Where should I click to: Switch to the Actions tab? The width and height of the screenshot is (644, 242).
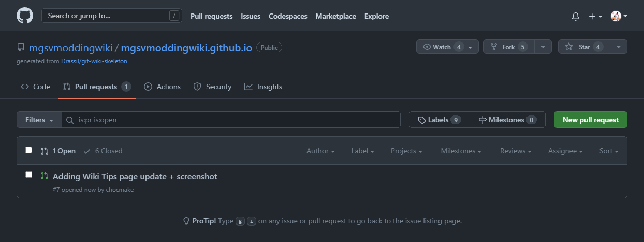pyautogui.click(x=162, y=87)
